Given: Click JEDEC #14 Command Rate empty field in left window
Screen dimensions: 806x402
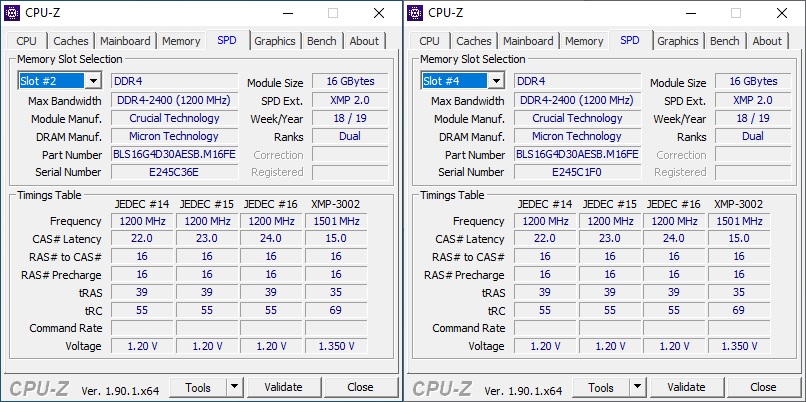Looking at the screenshot, I should [142, 328].
